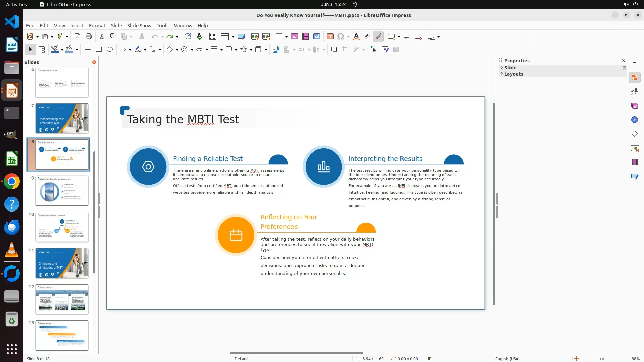This screenshot has height=362, width=644.
Task: Select the Ellipse drawing tool
Action: pyautogui.click(x=110, y=50)
